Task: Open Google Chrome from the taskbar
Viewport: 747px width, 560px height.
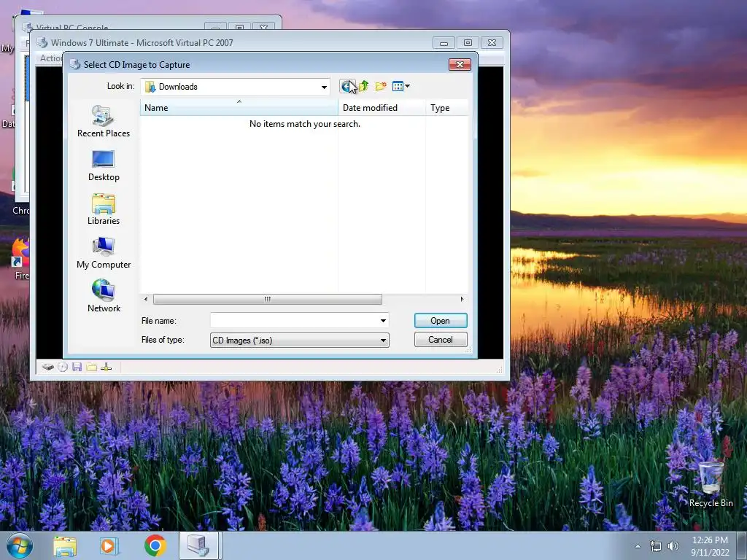Action: 155,546
